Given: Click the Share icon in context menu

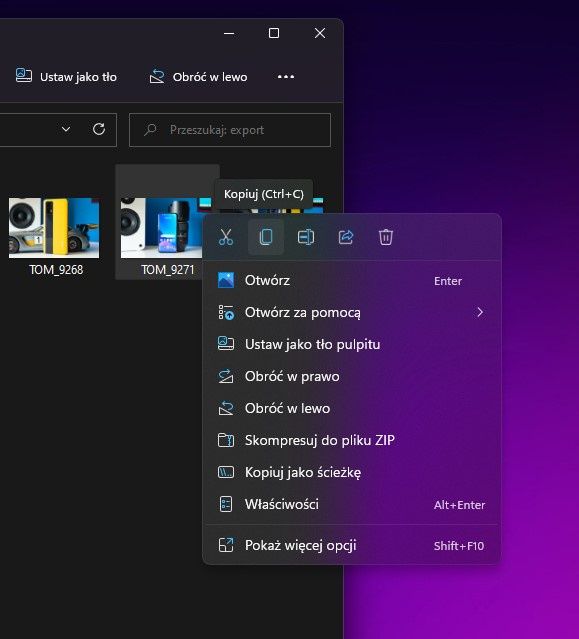Looking at the screenshot, I should pyautogui.click(x=346, y=237).
